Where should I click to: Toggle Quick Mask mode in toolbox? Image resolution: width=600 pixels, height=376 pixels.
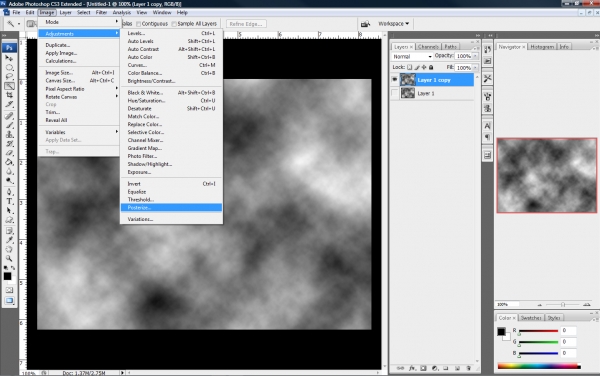pyautogui.click(x=9, y=290)
